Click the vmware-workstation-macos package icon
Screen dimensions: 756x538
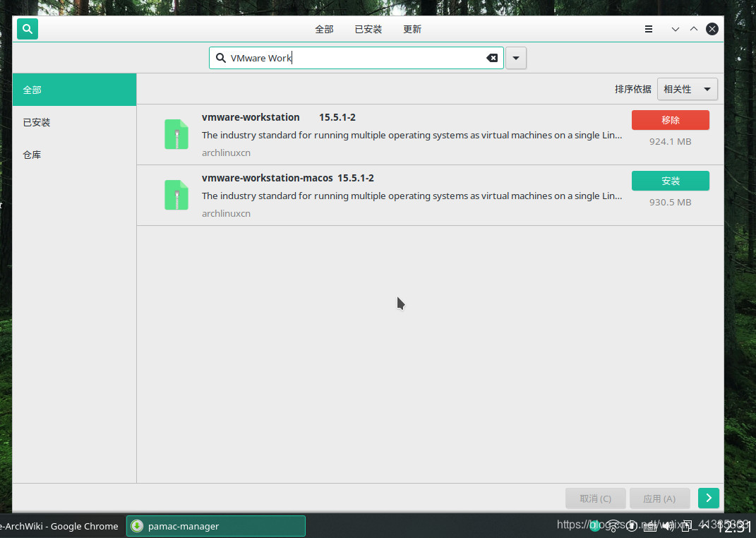coord(176,195)
